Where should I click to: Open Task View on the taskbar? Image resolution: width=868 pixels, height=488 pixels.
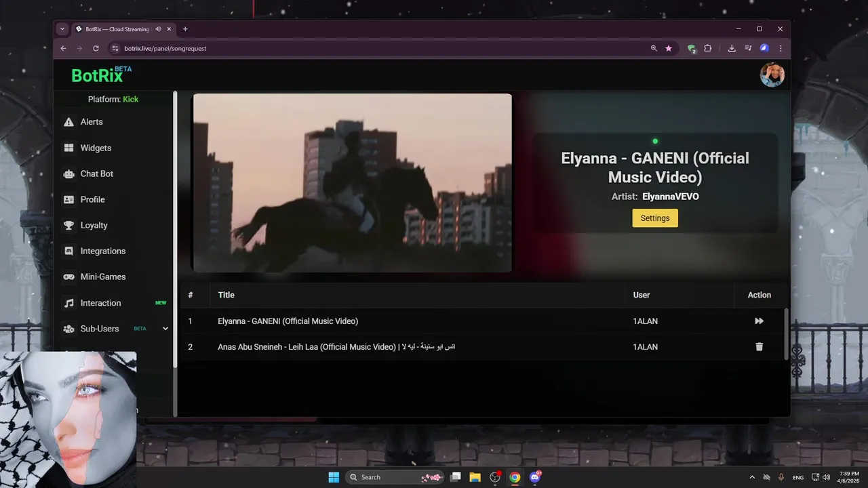coord(456,477)
